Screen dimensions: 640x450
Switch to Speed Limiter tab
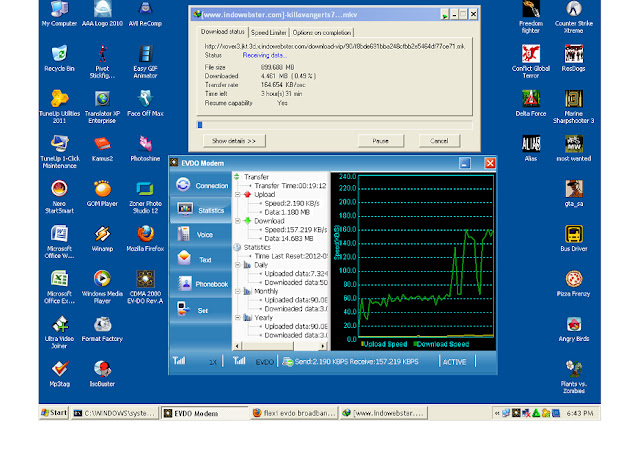pyautogui.click(x=269, y=32)
